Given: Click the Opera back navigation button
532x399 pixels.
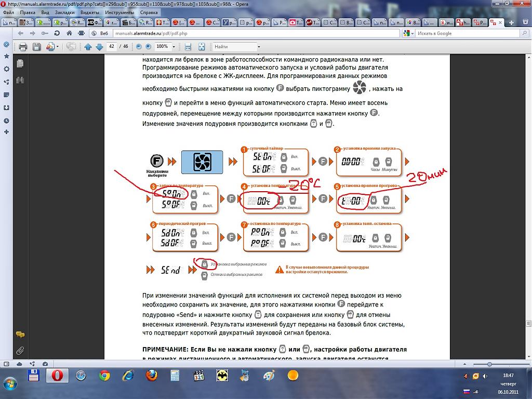Looking at the screenshot, I should coord(21,33).
